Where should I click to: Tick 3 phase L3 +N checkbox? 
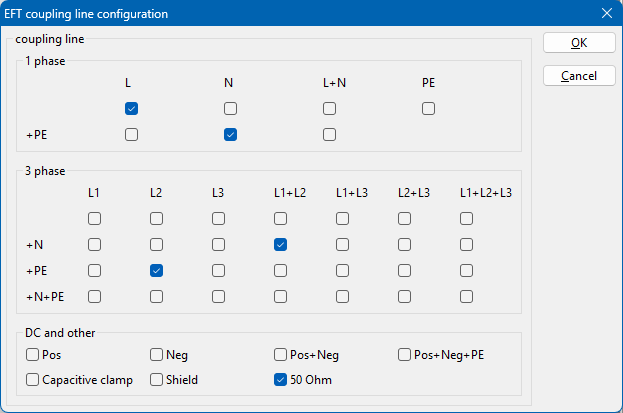[x=218, y=244]
